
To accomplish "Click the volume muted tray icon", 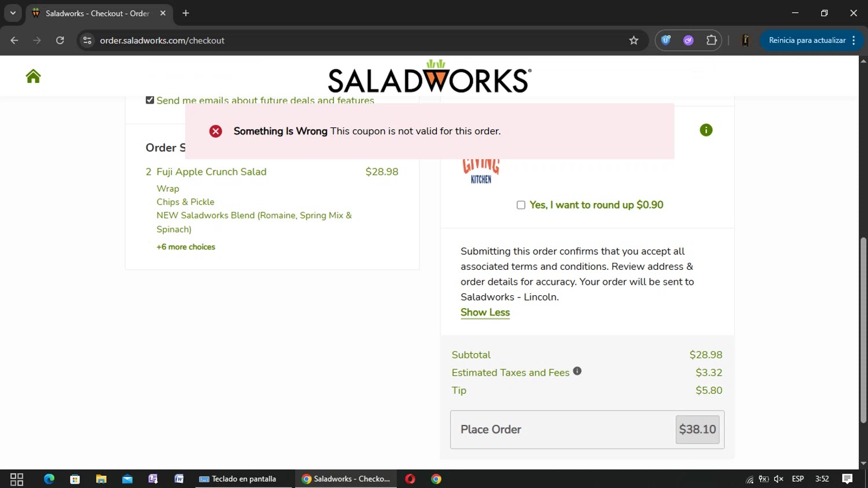I will point(779,479).
